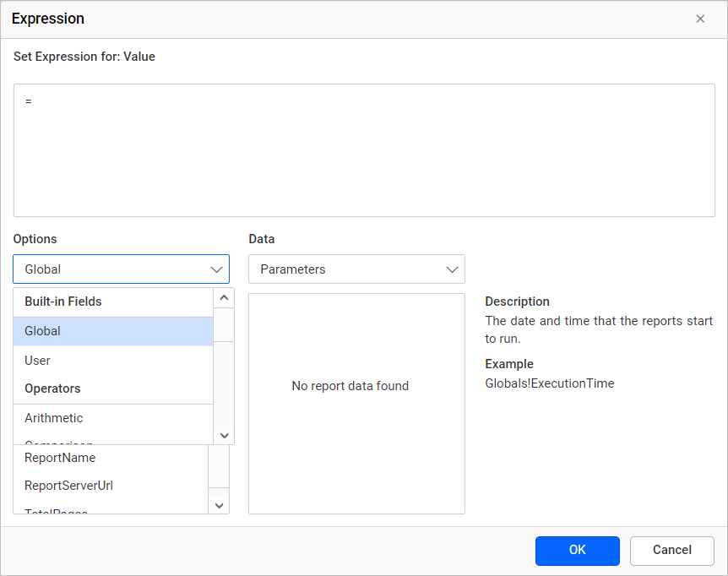Click the fields list scrollbar track
This screenshot has height=576, width=728.
[219, 466]
